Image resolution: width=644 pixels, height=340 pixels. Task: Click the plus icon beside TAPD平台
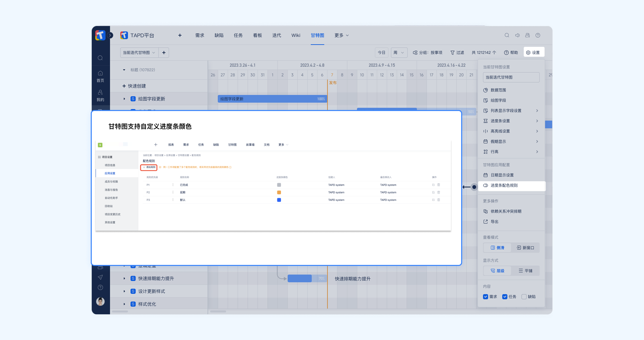tap(180, 35)
